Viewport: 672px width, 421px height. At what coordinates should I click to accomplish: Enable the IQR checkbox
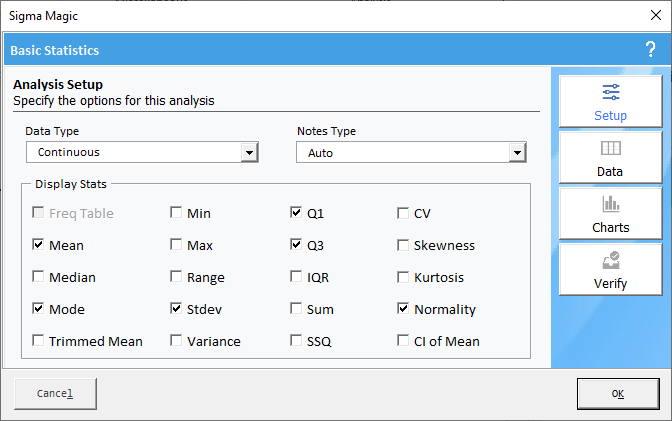(x=296, y=277)
